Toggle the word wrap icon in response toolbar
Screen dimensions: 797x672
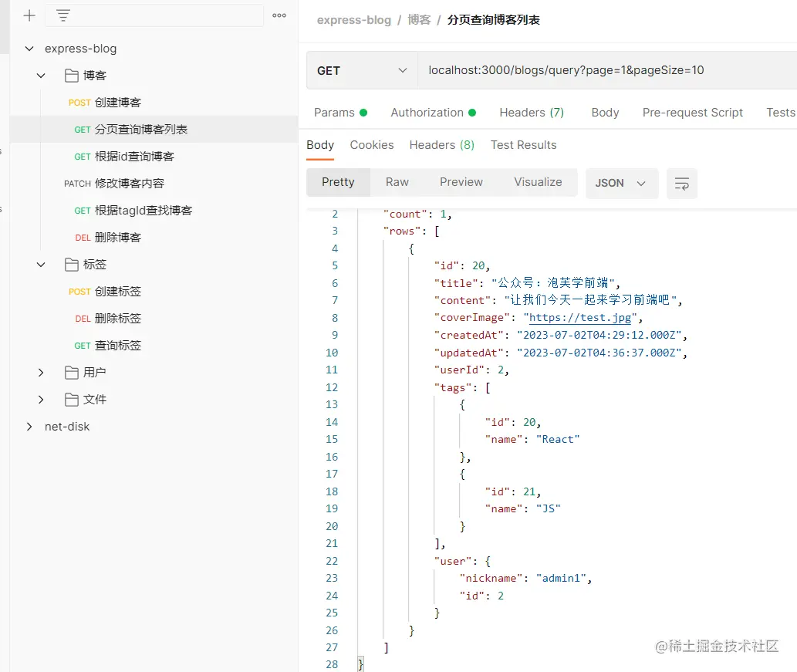click(681, 184)
